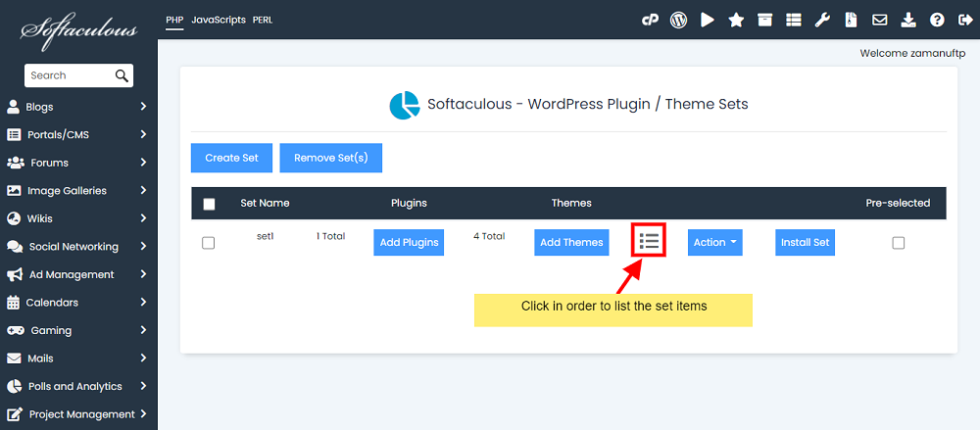Expand the Blogs category chevron
This screenshot has height=430, width=980.
coord(143,107)
